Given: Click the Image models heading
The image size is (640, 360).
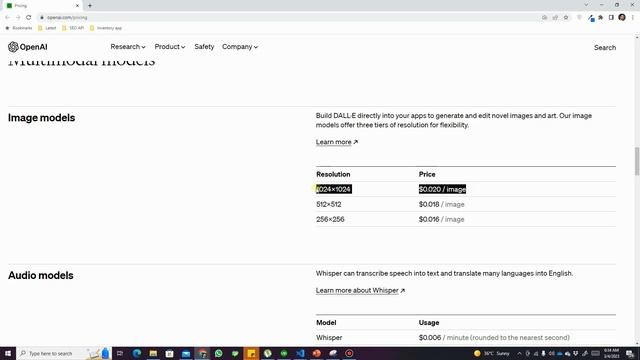Looking at the screenshot, I should coord(42,118).
